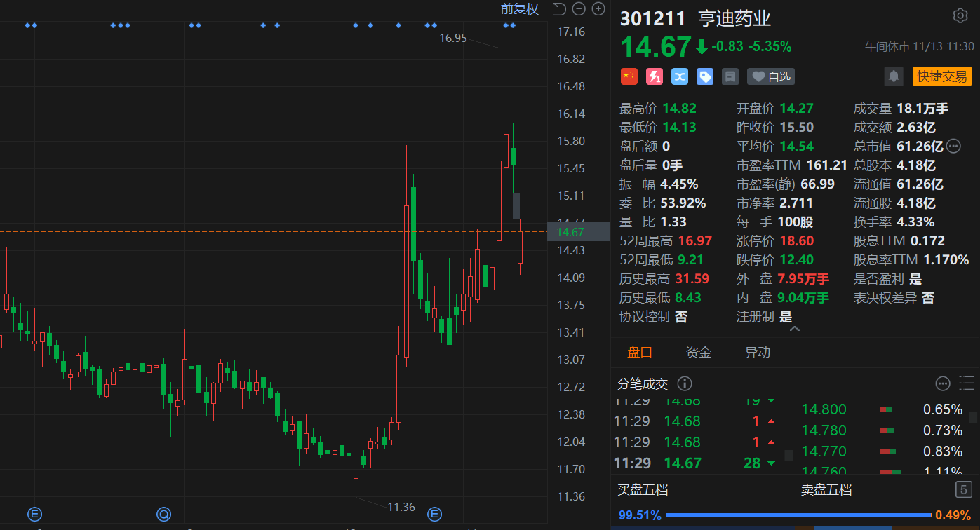This screenshot has height=530, width=980.
Task: Change order book depth via the 5 box
Action: 965,489
